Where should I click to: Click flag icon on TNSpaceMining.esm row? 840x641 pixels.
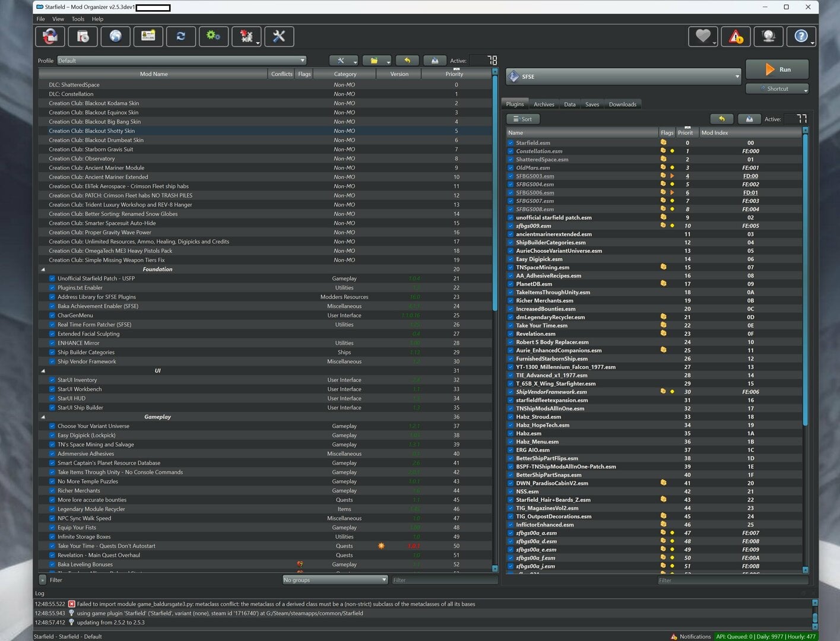tap(663, 267)
